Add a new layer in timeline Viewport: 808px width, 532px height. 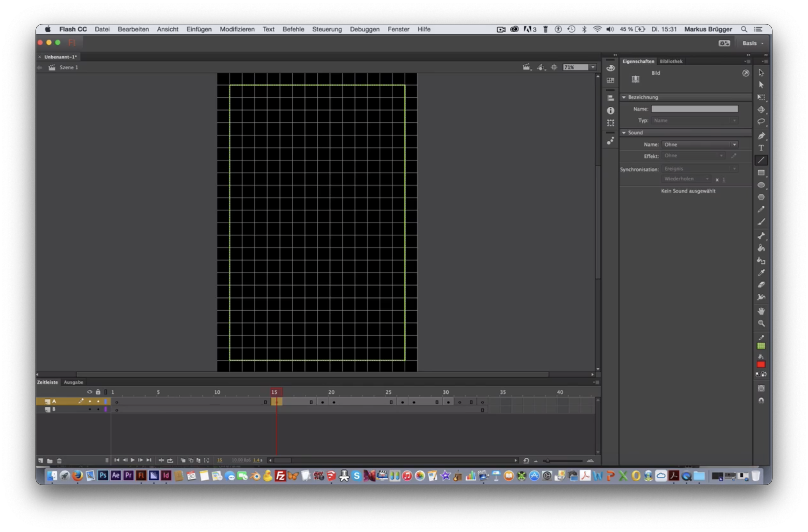point(40,461)
